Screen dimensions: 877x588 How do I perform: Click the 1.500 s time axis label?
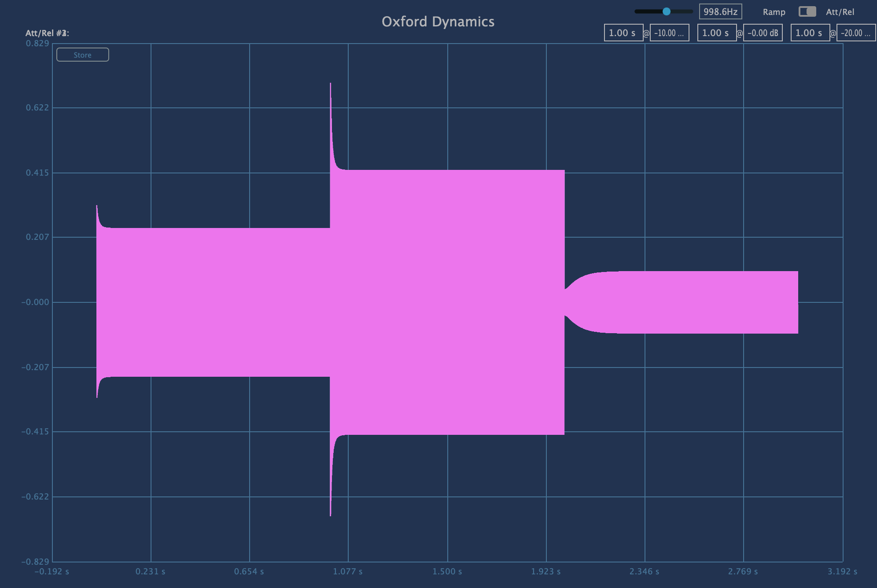pyautogui.click(x=447, y=571)
